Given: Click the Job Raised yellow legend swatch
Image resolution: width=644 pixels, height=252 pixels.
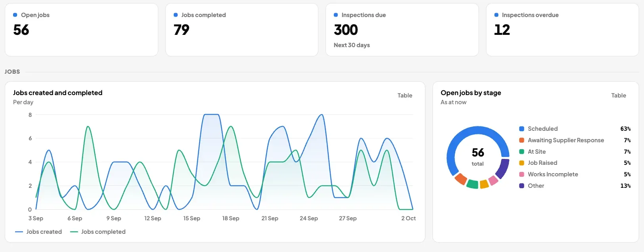Looking at the screenshot, I should coord(522,163).
